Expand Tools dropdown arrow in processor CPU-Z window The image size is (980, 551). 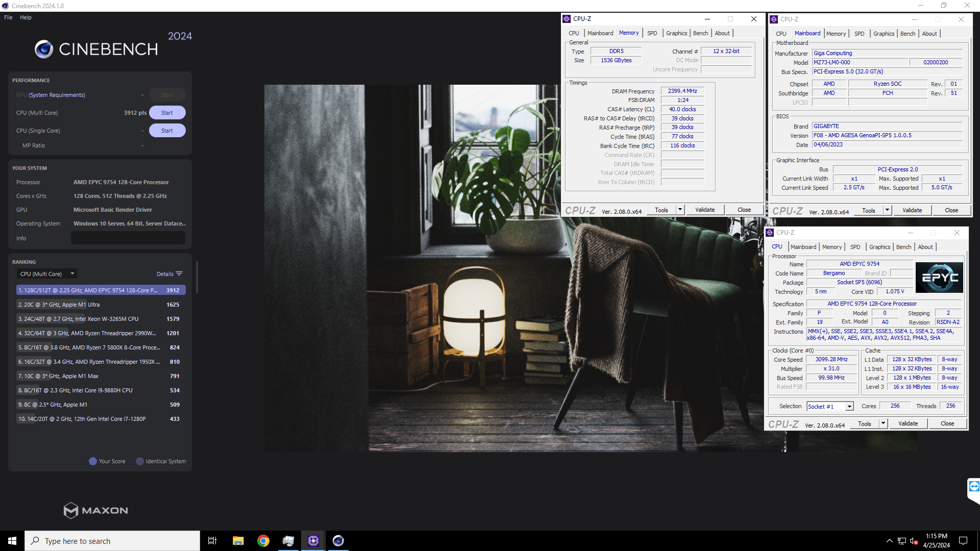[x=883, y=424]
